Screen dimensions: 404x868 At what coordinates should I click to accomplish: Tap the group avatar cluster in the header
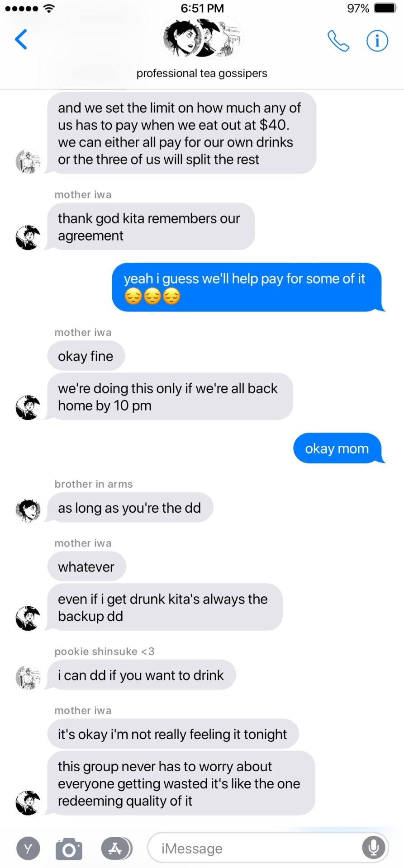click(x=202, y=39)
